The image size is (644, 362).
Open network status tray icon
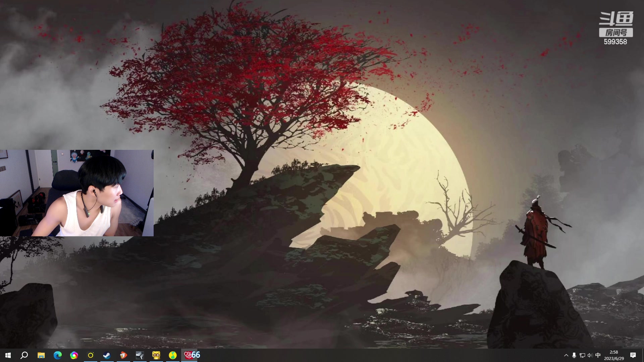tap(582, 355)
